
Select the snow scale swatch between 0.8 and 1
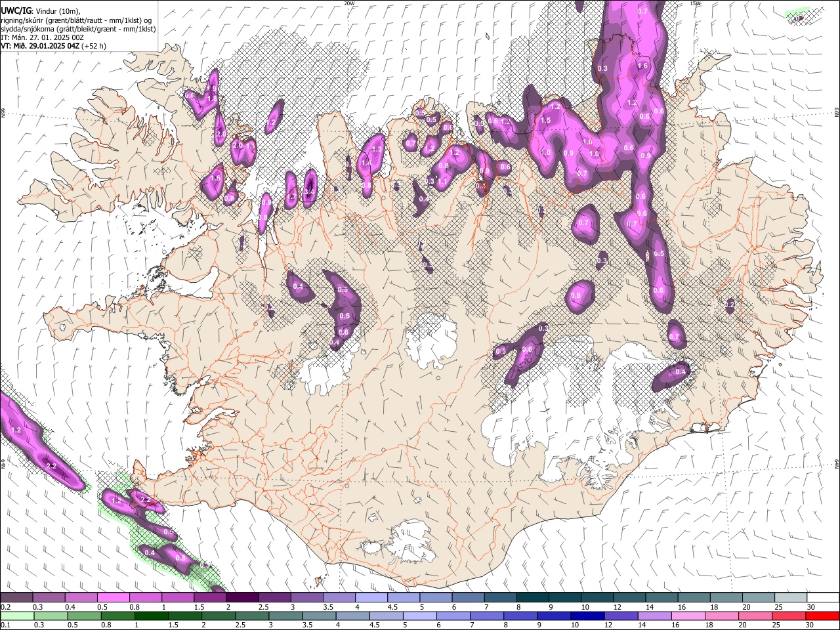pos(145,597)
